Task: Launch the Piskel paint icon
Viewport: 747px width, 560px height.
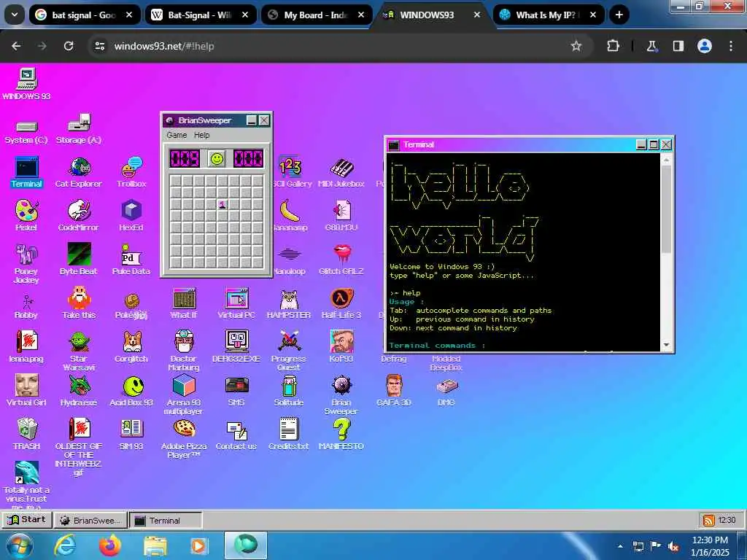Action: [x=26, y=216]
